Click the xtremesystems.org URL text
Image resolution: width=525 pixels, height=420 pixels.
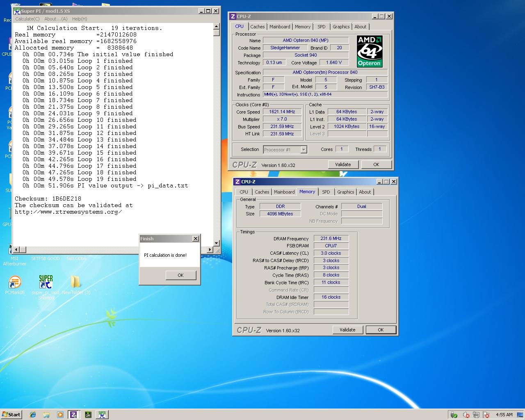pyautogui.click(x=68, y=212)
